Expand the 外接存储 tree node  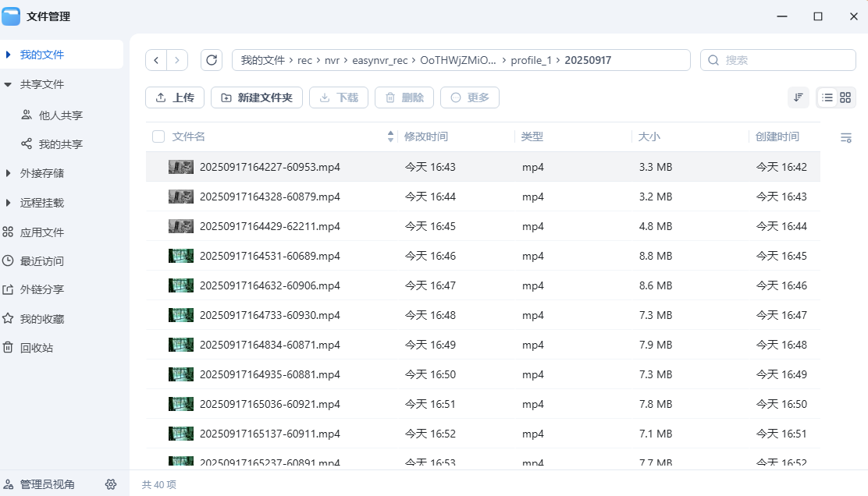9,173
